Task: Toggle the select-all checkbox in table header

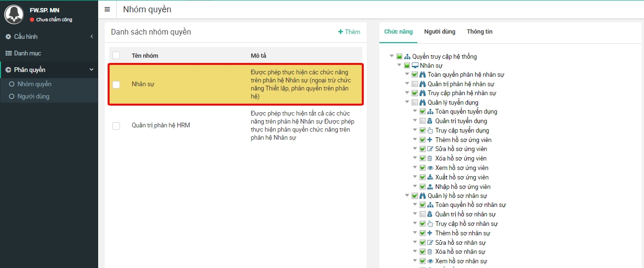Action: tap(116, 55)
